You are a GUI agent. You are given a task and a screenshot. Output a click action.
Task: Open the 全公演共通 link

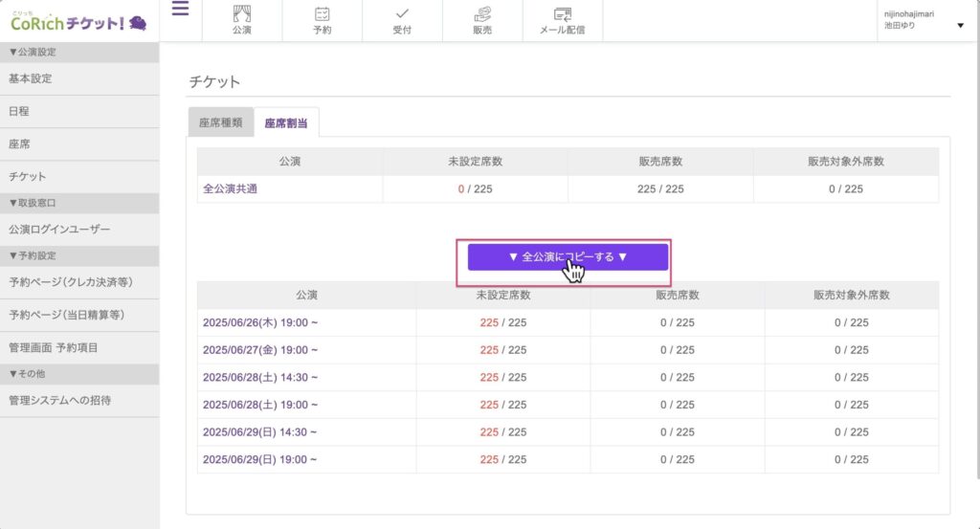point(230,188)
